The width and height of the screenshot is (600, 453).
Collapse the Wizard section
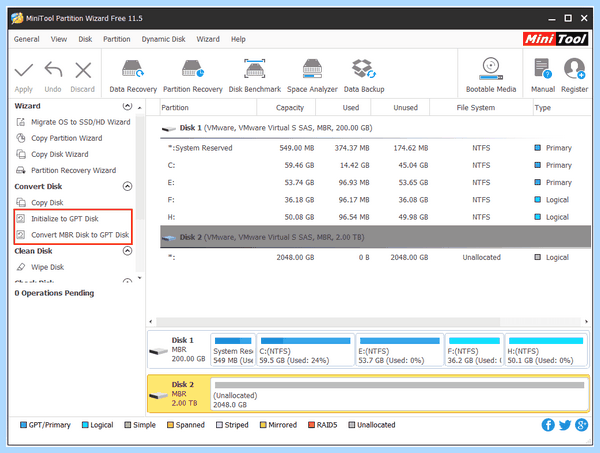[127, 106]
